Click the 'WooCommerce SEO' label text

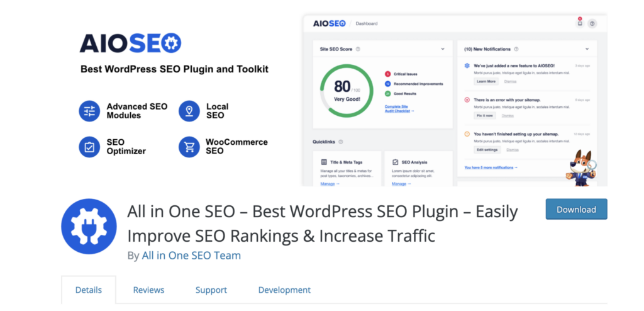(x=236, y=147)
